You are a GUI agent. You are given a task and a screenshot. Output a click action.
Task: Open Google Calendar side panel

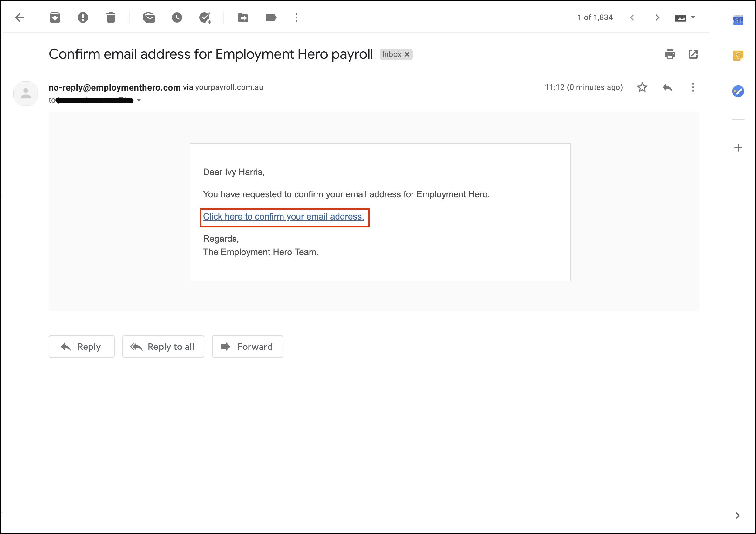pos(738,20)
